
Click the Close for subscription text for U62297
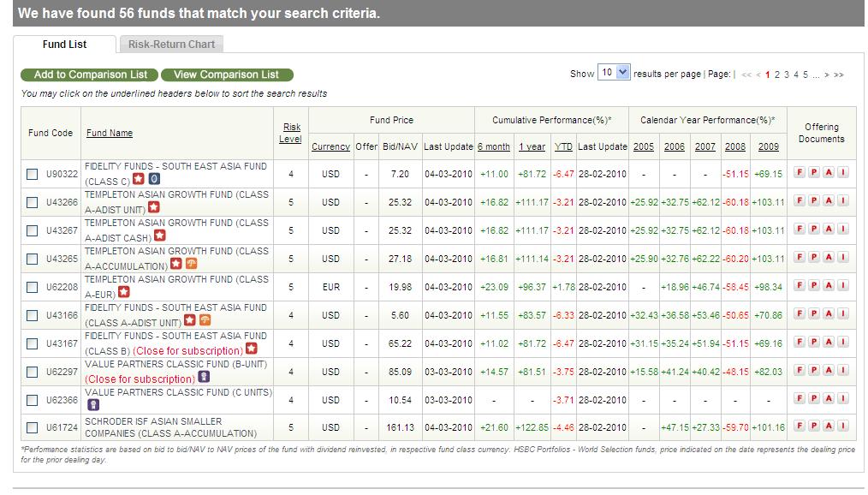140,379
